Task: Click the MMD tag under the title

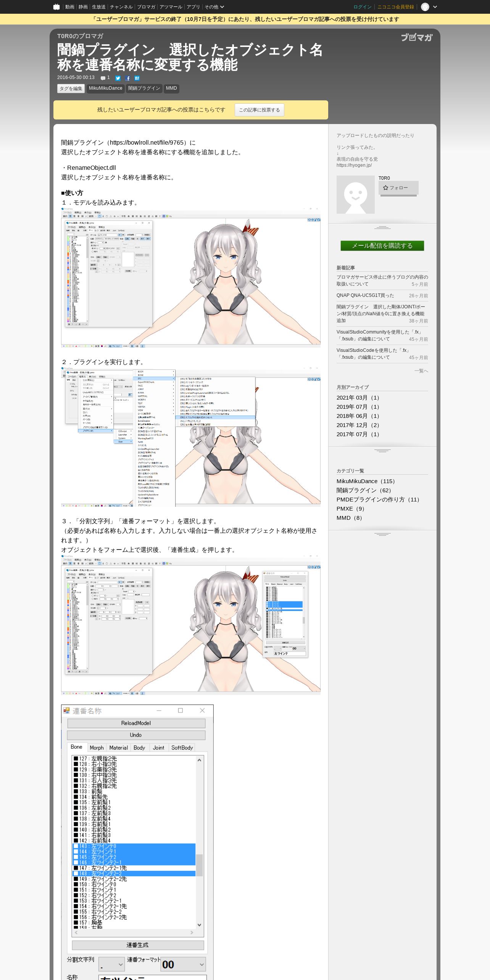Action: (x=171, y=89)
